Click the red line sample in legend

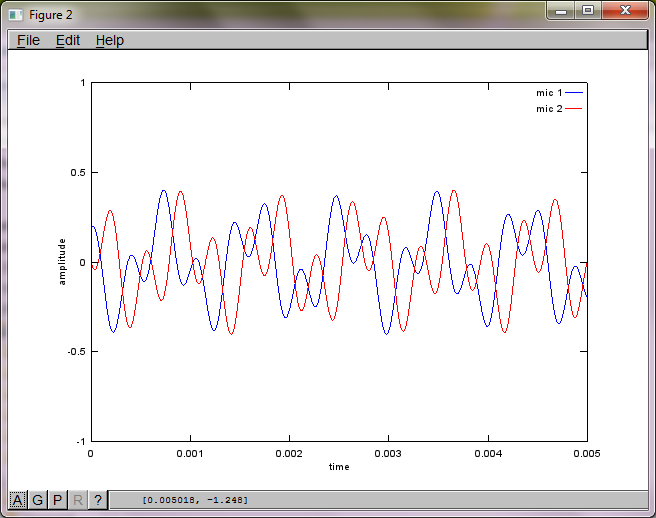click(x=574, y=108)
